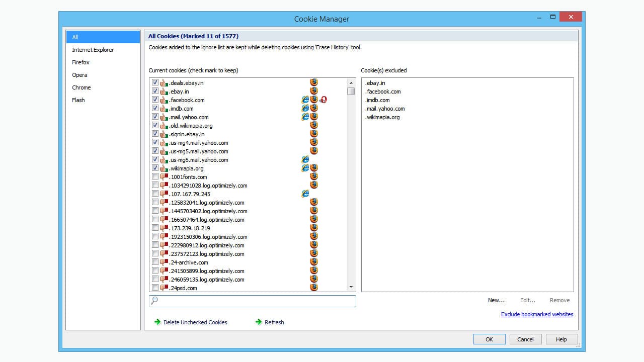Viewport: 644px width, 362px height.
Task: Select Internet Explorer in the sidebar list
Action: pyautogui.click(x=93, y=49)
